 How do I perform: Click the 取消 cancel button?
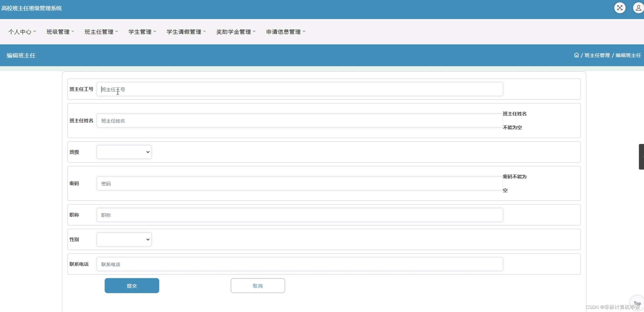pyautogui.click(x=258, y=285)
